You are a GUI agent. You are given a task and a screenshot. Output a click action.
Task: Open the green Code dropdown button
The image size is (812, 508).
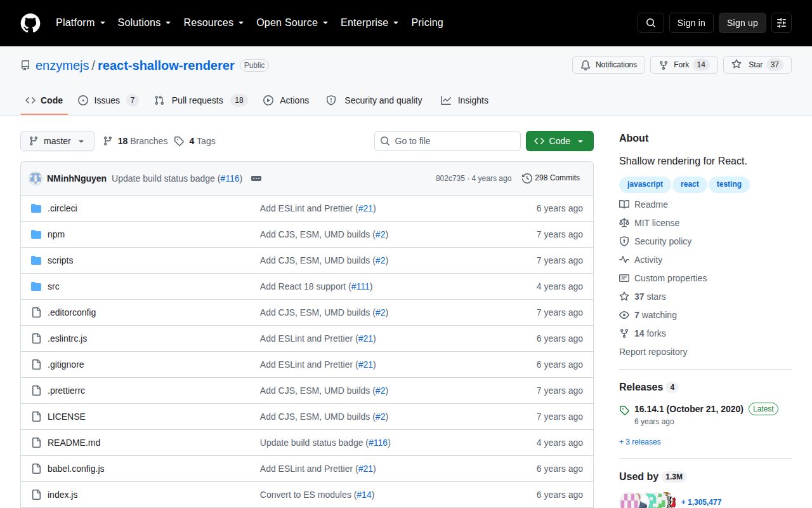[x=560, y=141]
